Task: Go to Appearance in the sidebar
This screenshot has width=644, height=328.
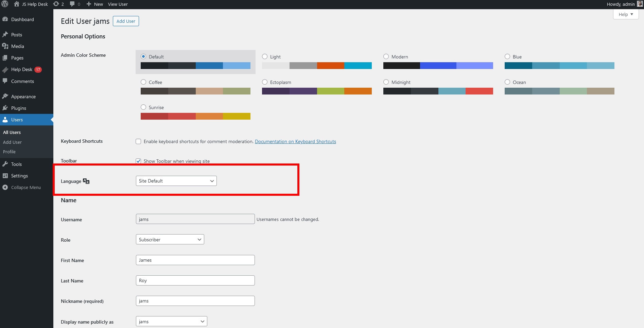Action: point(23,97)
